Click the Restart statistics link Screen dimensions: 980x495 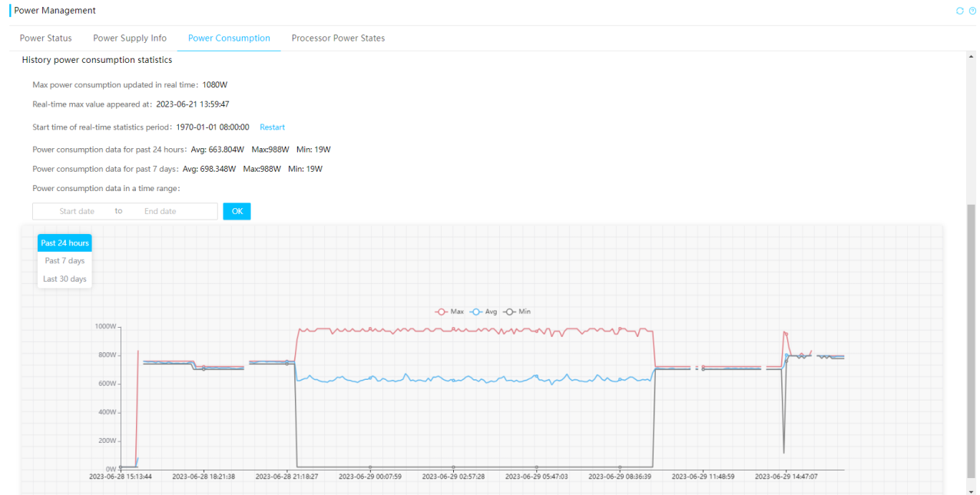pyautogui.click(x=272, y=127)
